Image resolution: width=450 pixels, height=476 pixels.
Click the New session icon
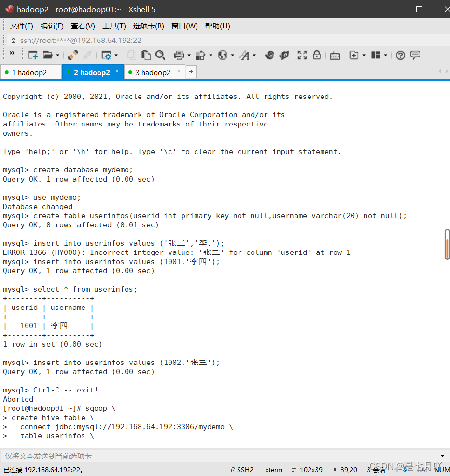click(x=33, y=55)
